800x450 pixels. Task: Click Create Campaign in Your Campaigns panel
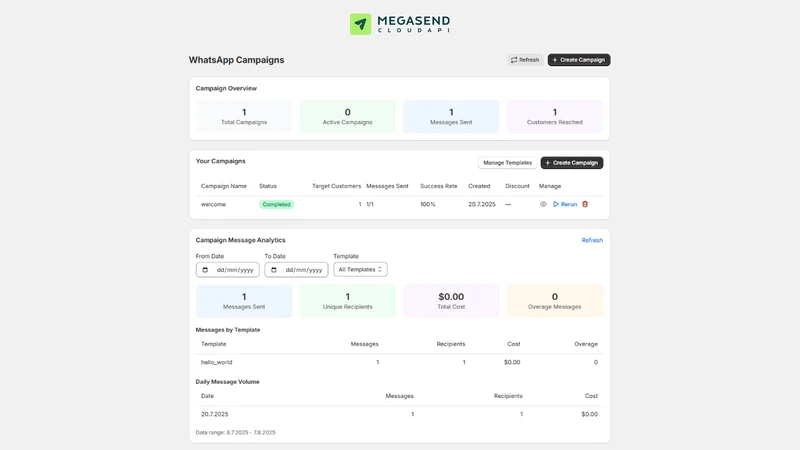(x=572, y=163)
